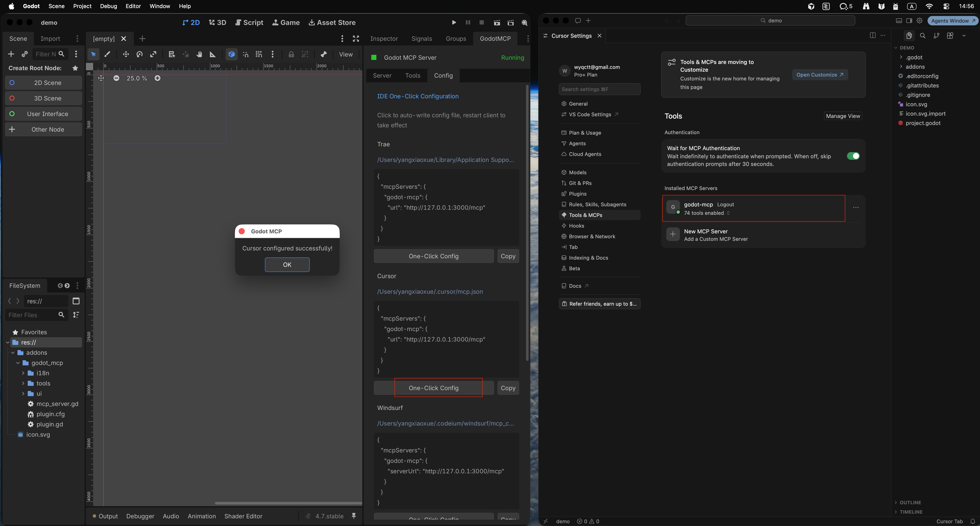This screenshot has width=980, height=526.
Task: Select the Rotate Mode tool in Godot toolbar
Action: [140, 54]
